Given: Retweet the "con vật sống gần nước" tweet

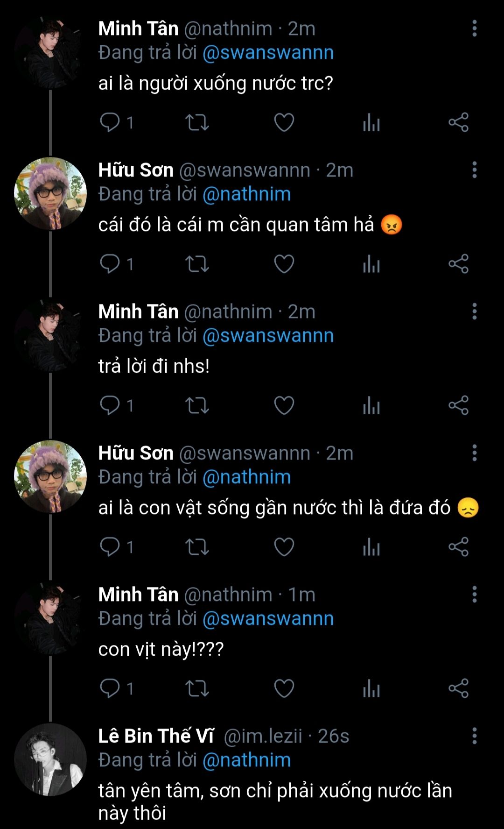Looking at the screenshot, I should [197, 547].
